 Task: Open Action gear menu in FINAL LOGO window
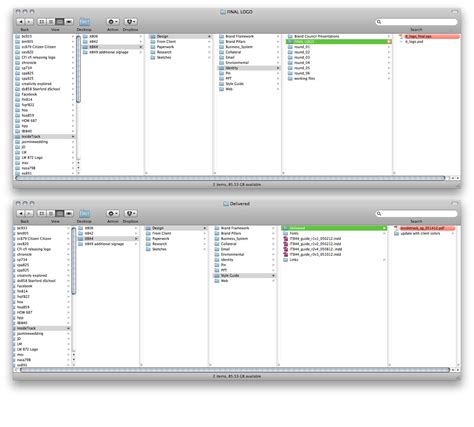click(113, 22)
